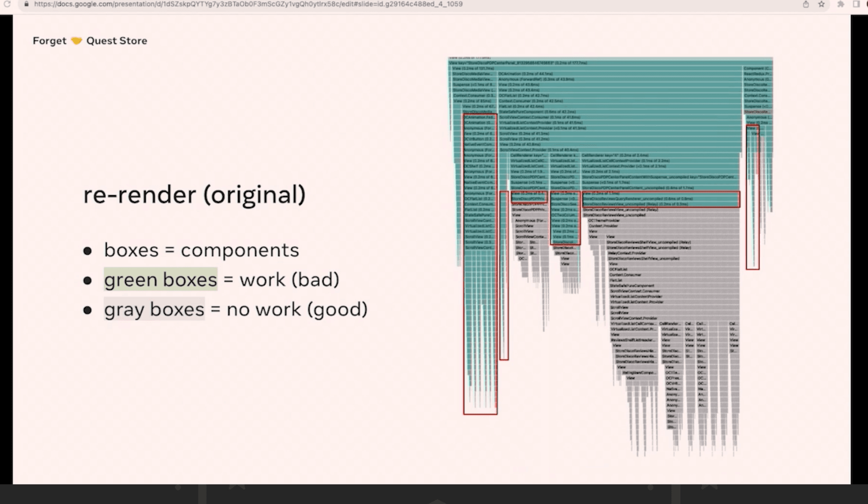Open the browser extensions puzzle icon
Image resolution: width=868 pixels, height=504 pixels.
pyautogui.click(x=840, y=4)
